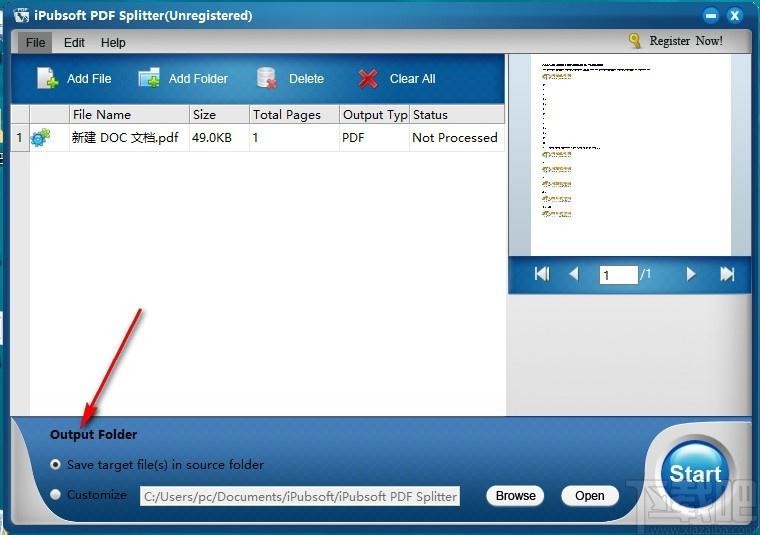Click the big Start button
Screen dimensions: 760x535
click(x=695, y=473)
